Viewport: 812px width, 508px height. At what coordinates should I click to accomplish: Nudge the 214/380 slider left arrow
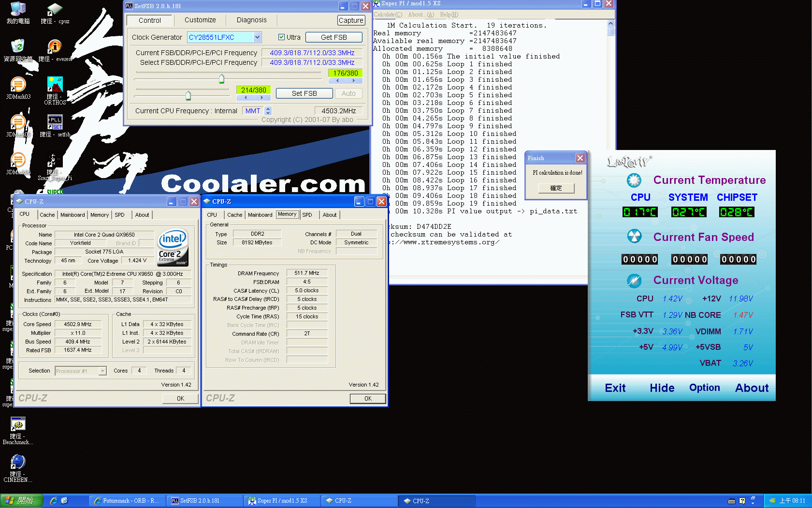(x=245, y=97)
